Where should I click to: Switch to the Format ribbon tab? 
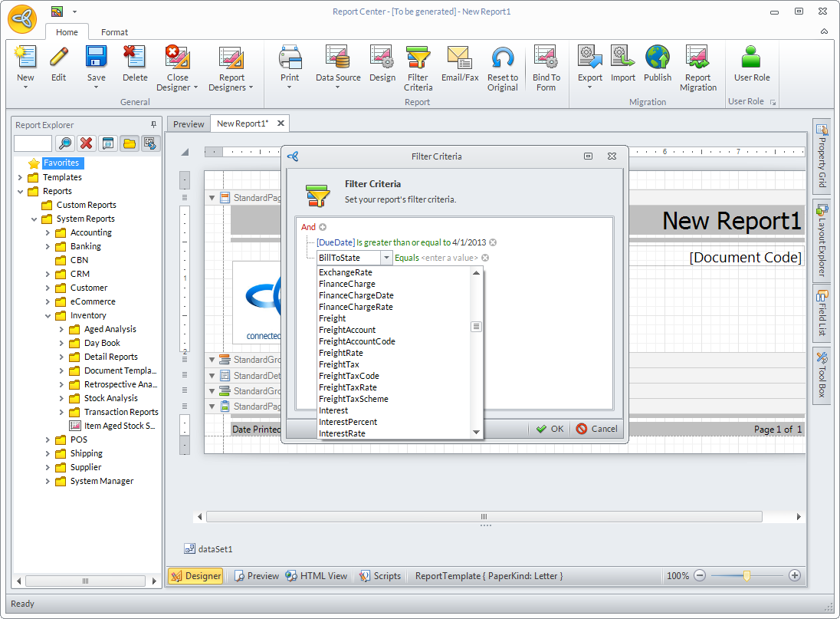(x=115, y=32)
